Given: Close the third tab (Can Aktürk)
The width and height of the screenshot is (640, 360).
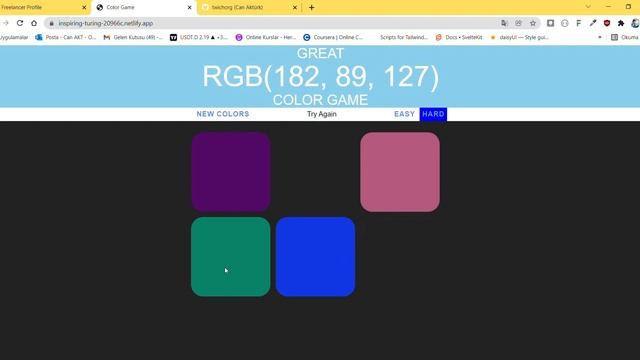Looking at the screenshot, I should (x=295, y=7).
